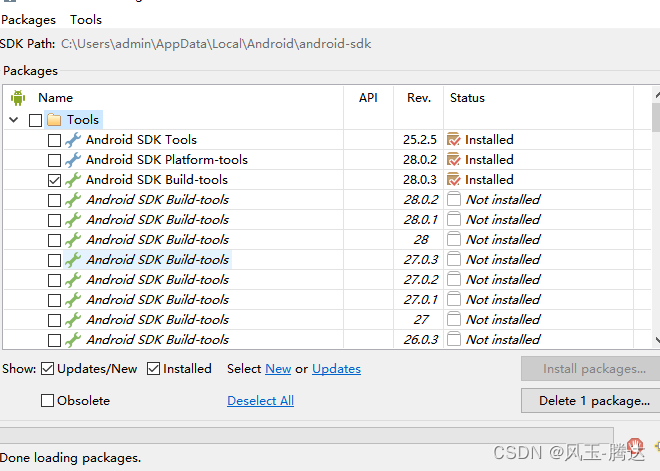Click Not installed status icon for 27.0.1
Viewport: 660px width, 471px height.
click(453, 299)
